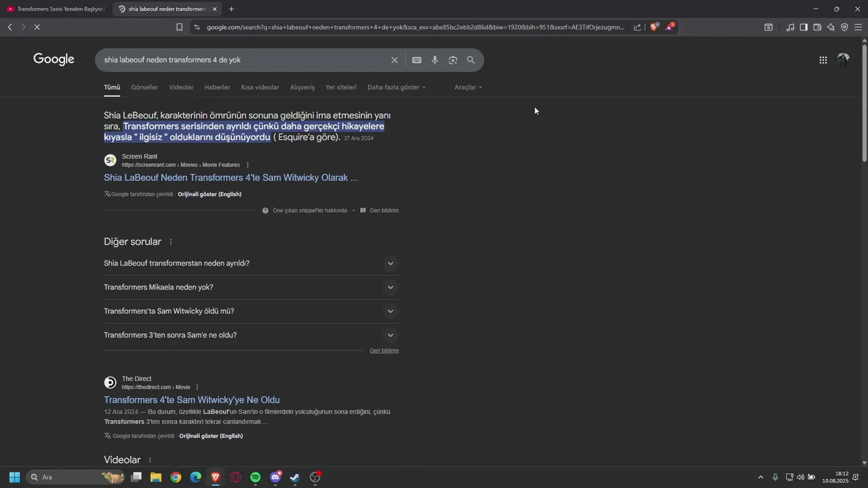Image resolution: width=868 pixels, height=488 pixels.
Task: Go back to the previous page
Action: point(10,27)
